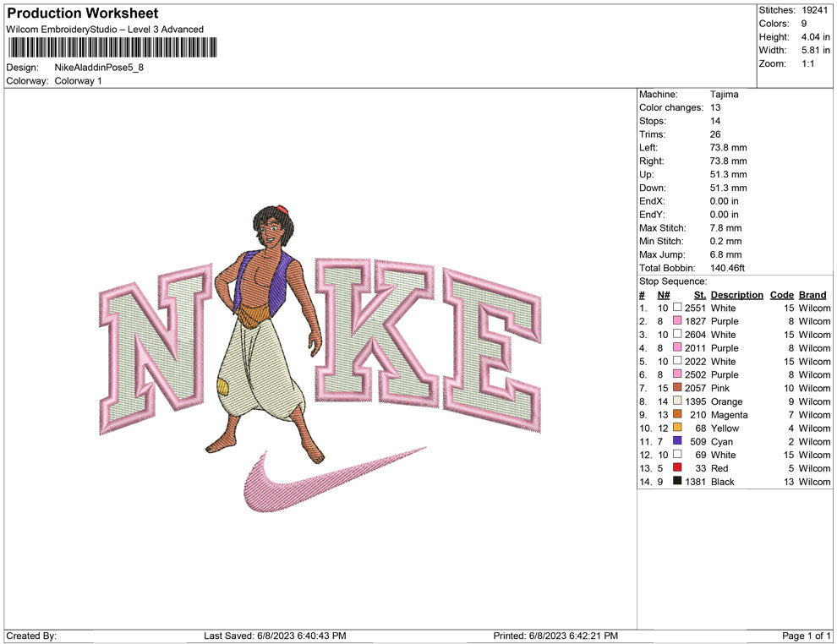Click the St. column header

click(x=699, y=295)
